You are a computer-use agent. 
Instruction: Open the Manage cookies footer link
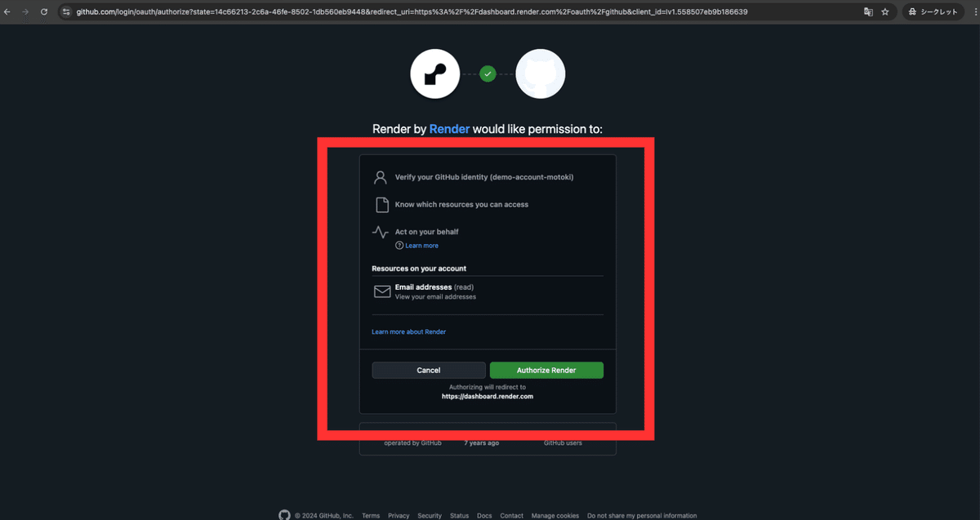(x=555, y=516)
